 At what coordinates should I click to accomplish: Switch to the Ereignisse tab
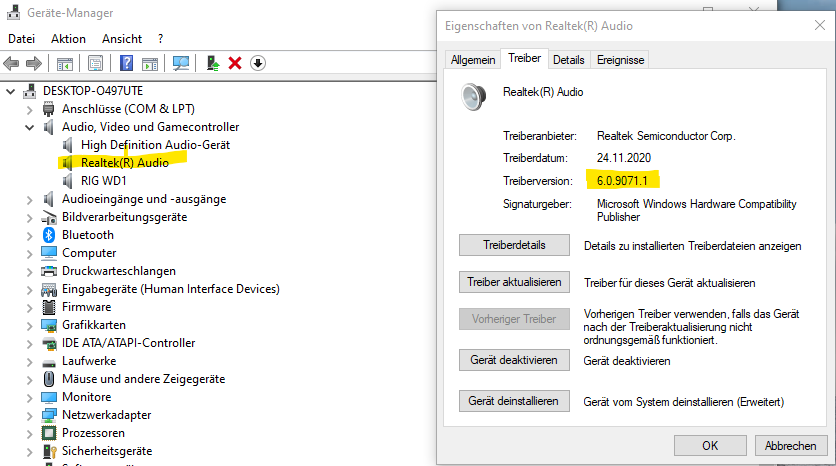[620, 60]
